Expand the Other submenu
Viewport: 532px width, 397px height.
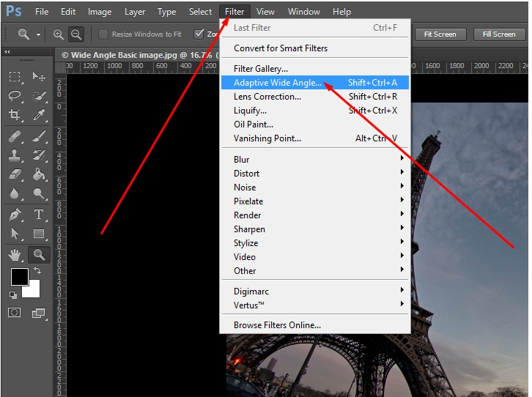(315, 270)
